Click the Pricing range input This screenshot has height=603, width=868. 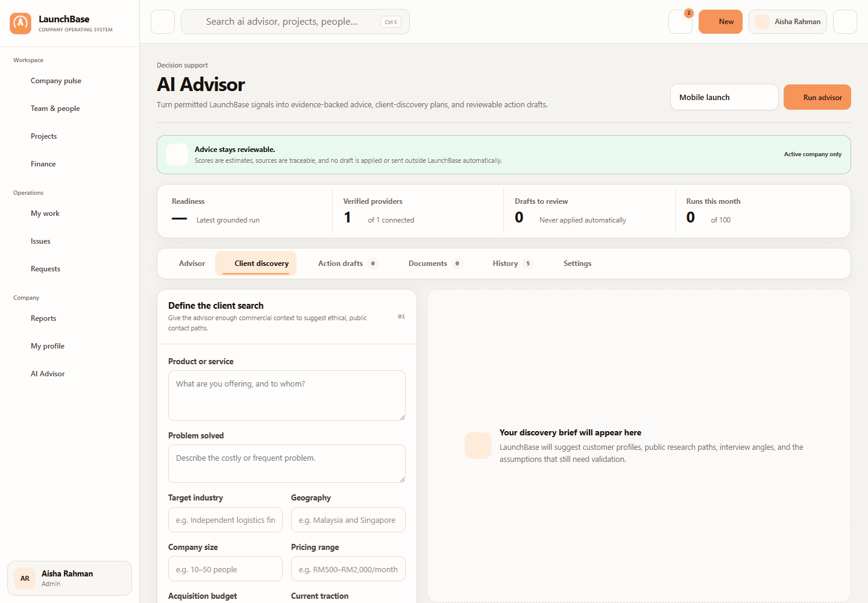pyautogui.click(x=348, y=569)
